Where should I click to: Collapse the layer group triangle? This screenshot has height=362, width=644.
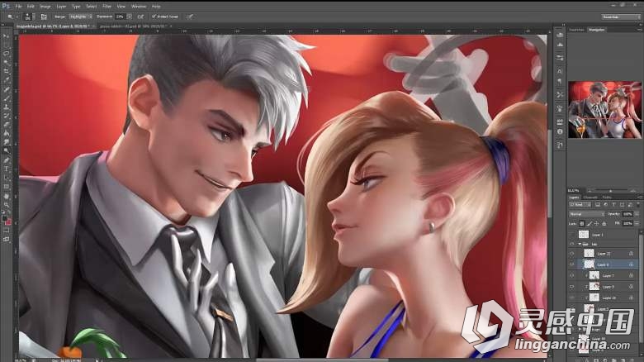(580, 244)
